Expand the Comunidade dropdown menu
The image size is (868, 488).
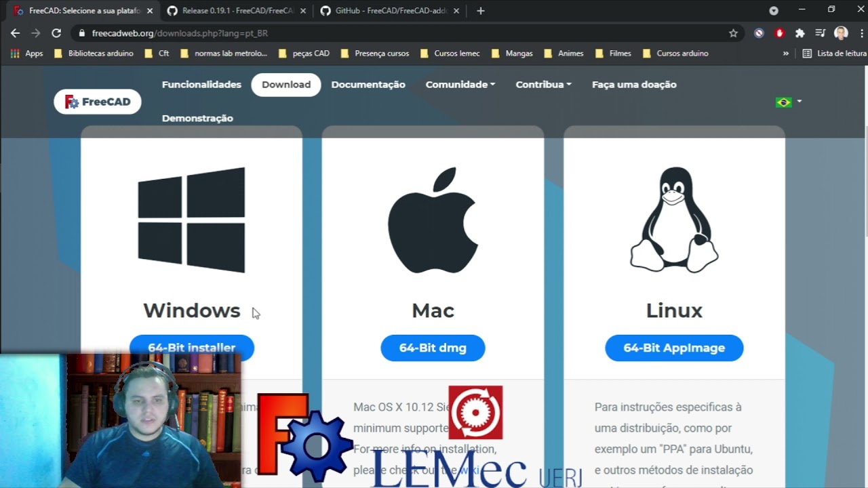(460, 85)
